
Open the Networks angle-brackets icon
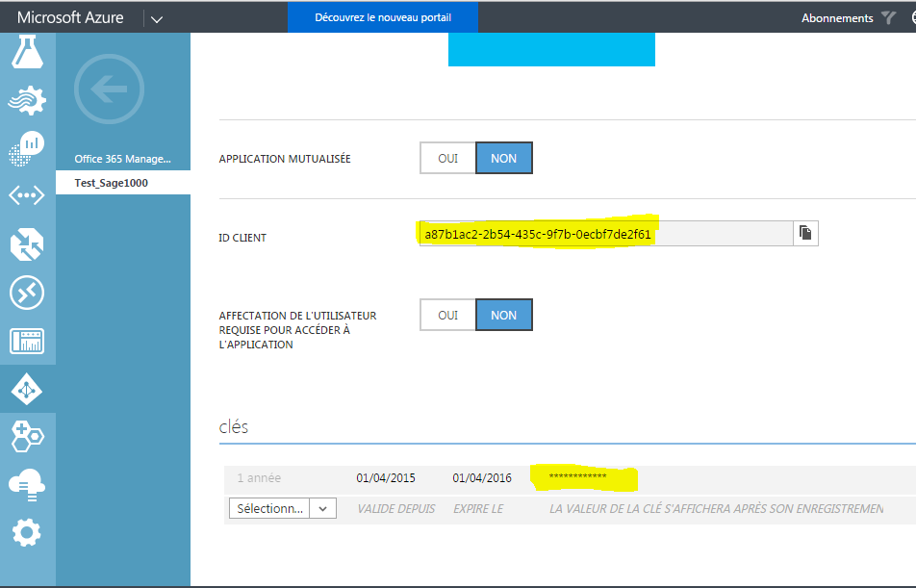pyautogui.click(x=27, y=195)
